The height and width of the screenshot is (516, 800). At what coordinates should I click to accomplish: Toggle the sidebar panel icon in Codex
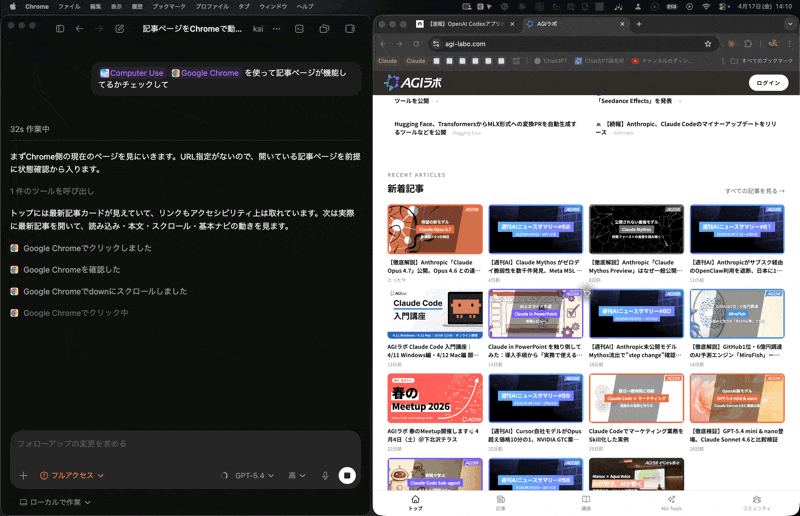pyautogui.click(x=60, y=29)
